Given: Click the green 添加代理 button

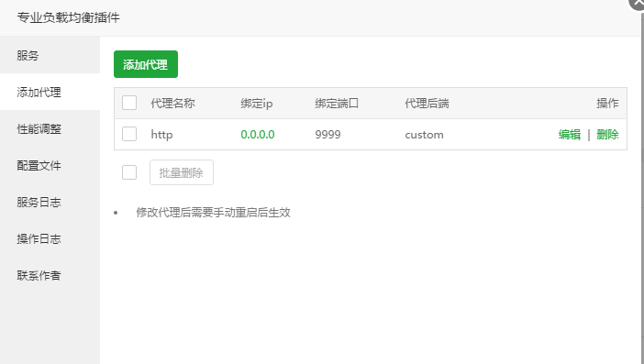Looking at the screenshot, I should pos(146,64).
